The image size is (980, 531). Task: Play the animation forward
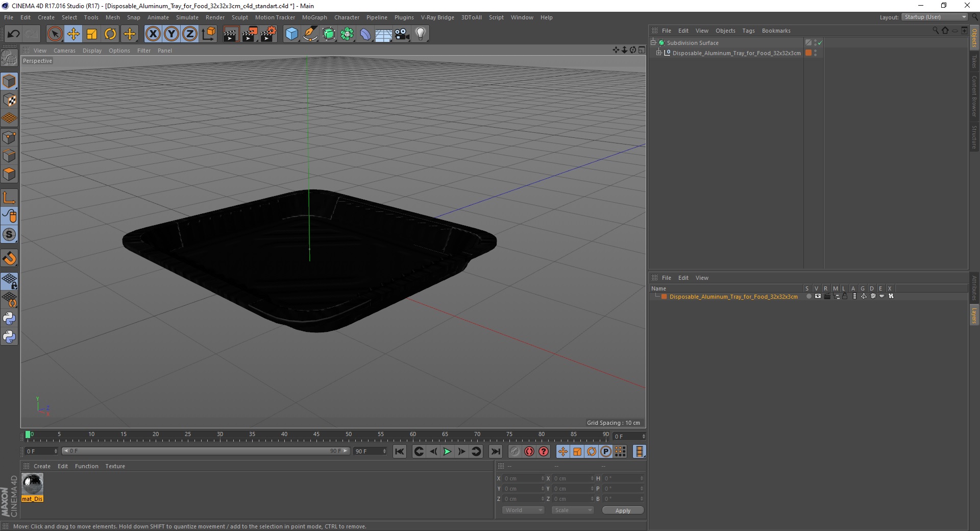click(x=447, y=451)
